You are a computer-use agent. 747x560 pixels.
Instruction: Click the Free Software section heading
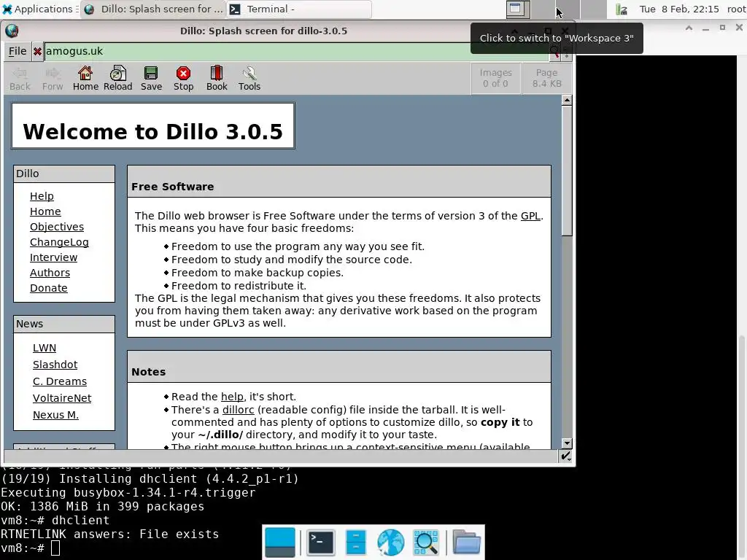pyautogui.click(x=172, y=187)
